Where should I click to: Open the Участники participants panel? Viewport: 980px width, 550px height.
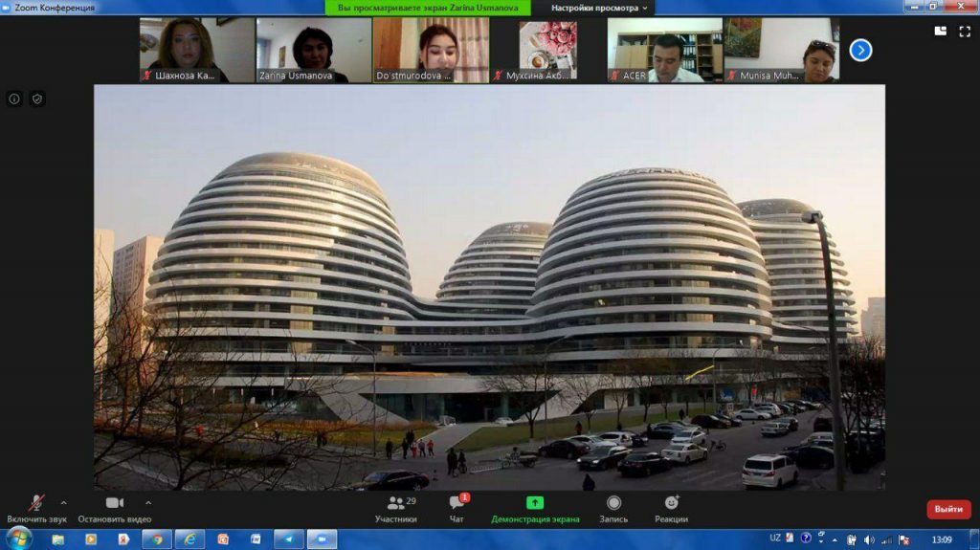pos(395,508)
